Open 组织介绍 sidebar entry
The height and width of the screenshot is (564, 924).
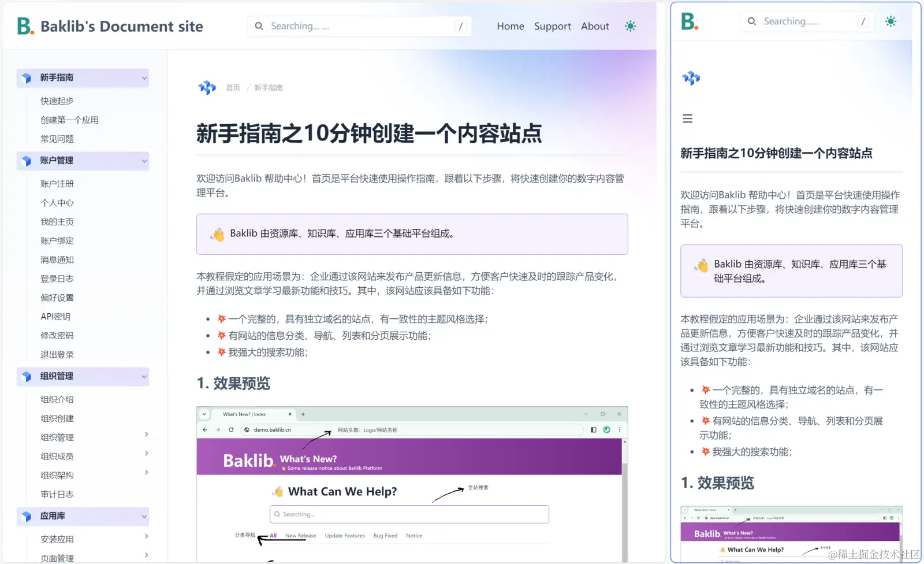click(57, 399)
